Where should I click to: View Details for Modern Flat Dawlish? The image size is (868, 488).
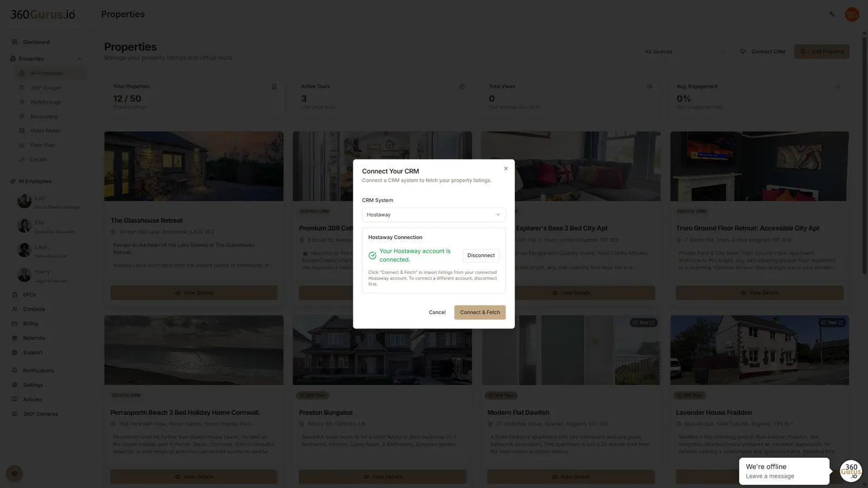(x=571, y=477)
